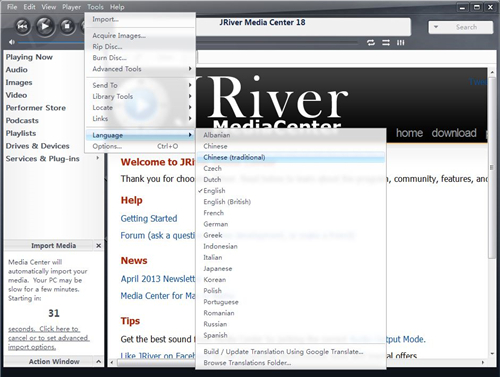Switch language to Spanish
The width and height of the screenshot is (500, 377).
291,335
